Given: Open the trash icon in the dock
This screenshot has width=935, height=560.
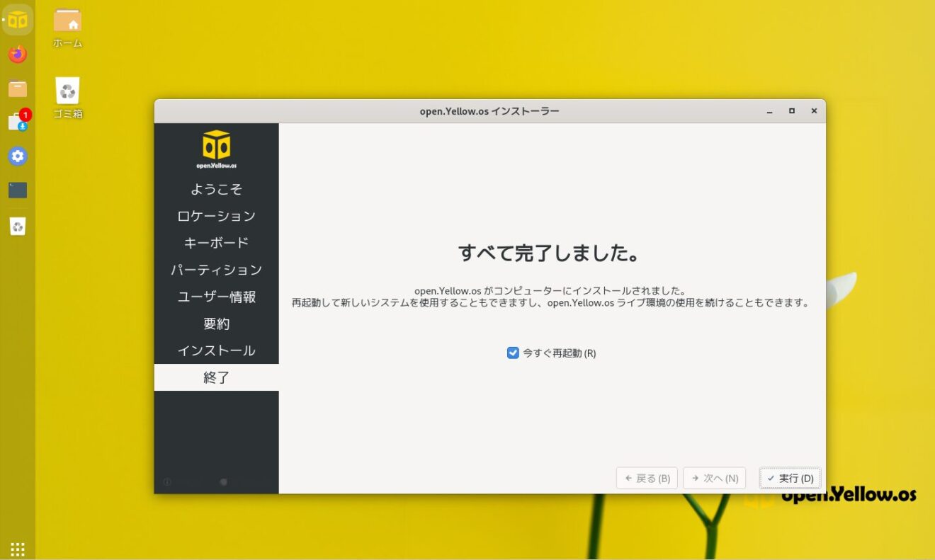Looking at the screenshot, I should (x=17, y=226).
